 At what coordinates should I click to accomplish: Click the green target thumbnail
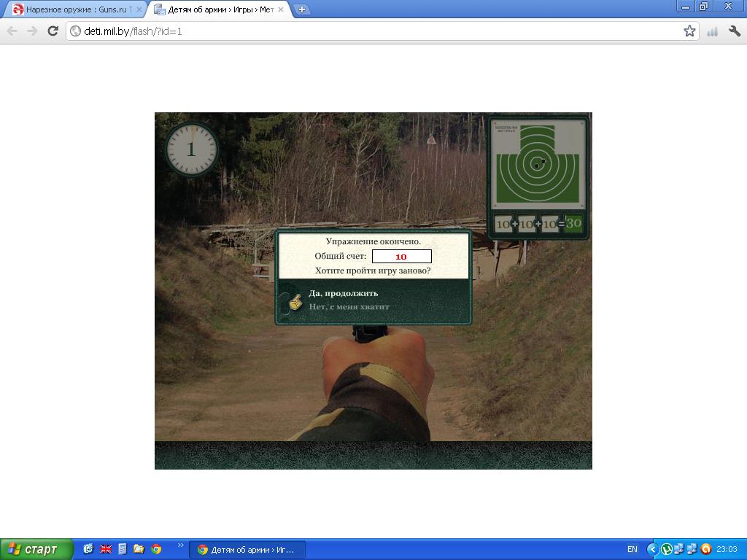(x=538, y=164)
